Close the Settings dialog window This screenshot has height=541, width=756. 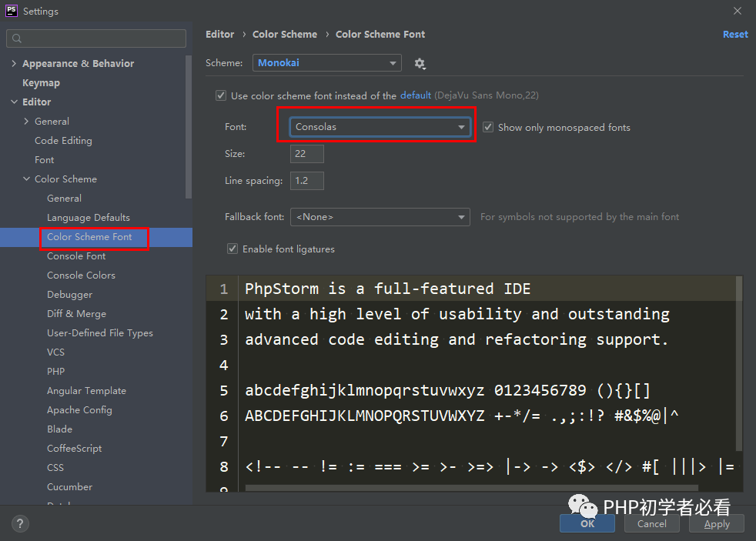coord(738,11)
